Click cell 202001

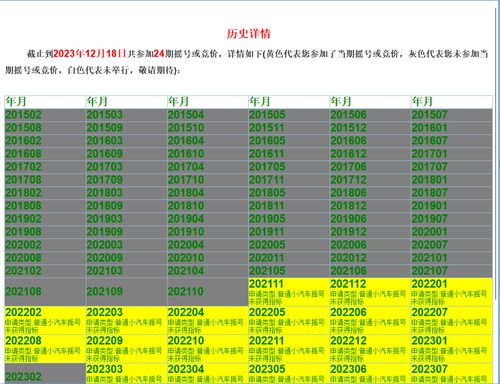(x=452, y=232)
